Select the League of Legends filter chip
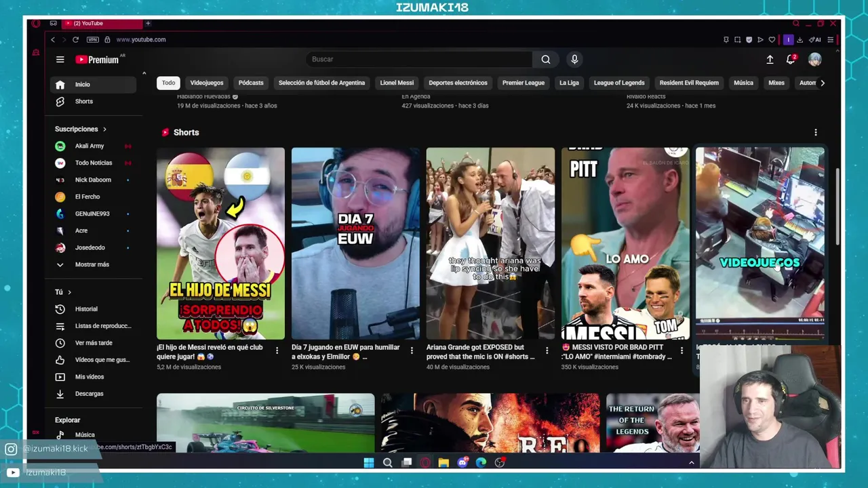The height and width of the screenshot is (488, 868). coord(619,83)
